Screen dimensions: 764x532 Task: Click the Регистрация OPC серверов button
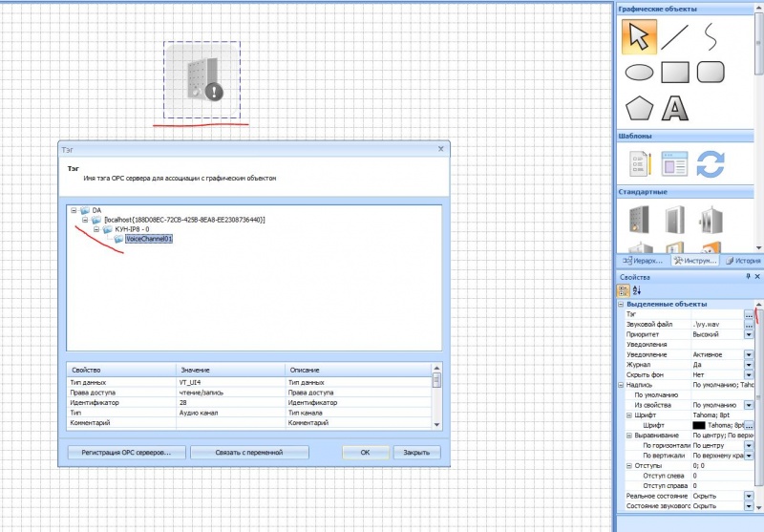pyautogui.click(x=125, y=452)
